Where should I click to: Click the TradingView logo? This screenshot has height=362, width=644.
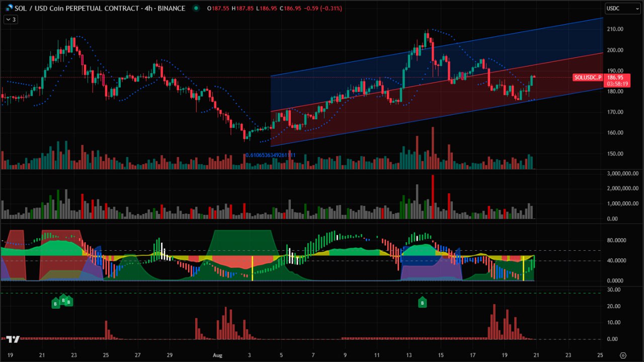click(13, 339)
